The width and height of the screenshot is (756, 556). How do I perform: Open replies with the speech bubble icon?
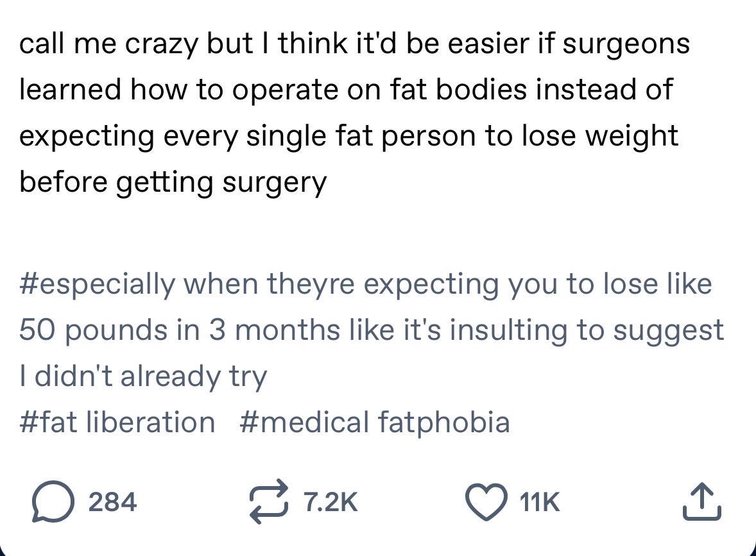click(x=53, y=501)
